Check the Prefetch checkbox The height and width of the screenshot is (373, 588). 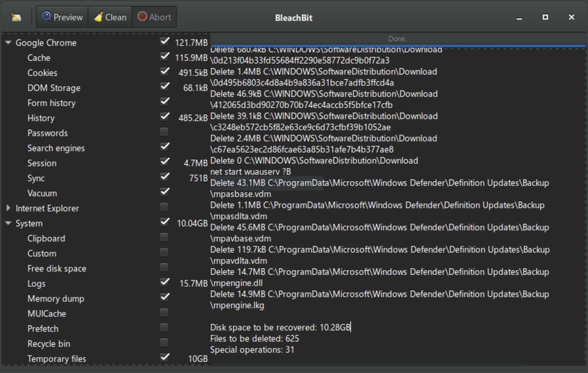pos(164,327)
